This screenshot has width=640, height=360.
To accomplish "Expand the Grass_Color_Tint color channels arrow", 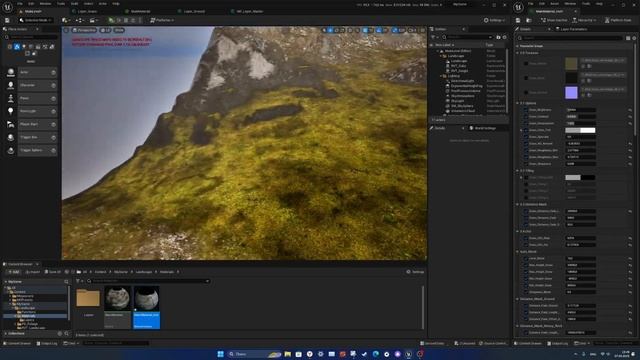I will point(521,130).
